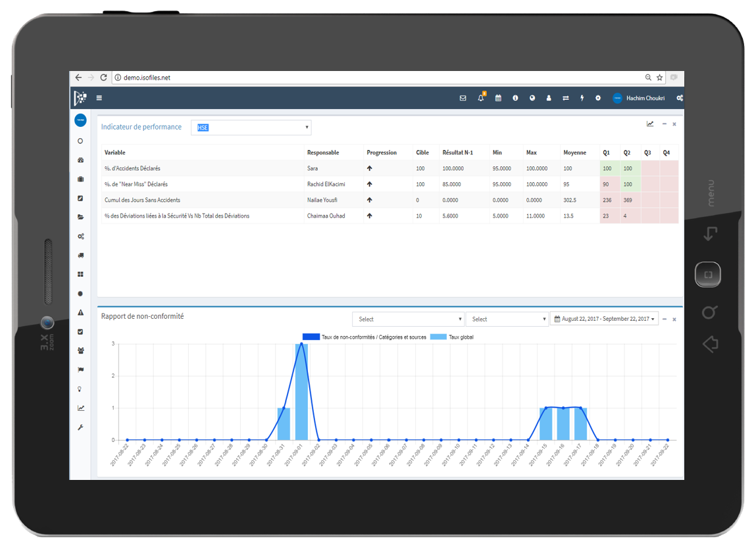Open the second Select dropdown beside date range
756x547 pixels.
click(507, 319)
